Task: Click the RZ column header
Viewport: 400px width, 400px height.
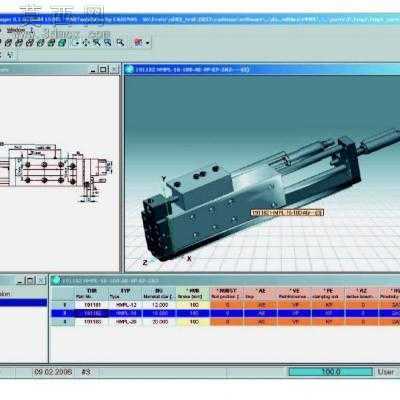Action: (x=362, y=294)
